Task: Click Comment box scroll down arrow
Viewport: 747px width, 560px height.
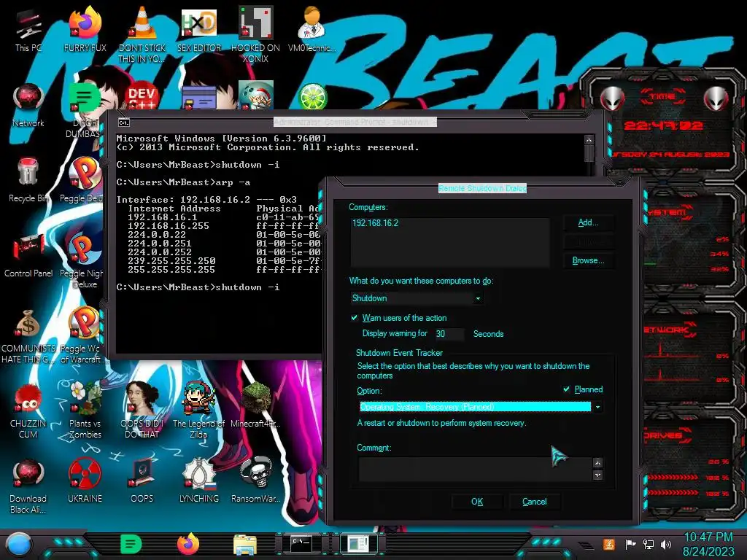Action: coord(598,475)
